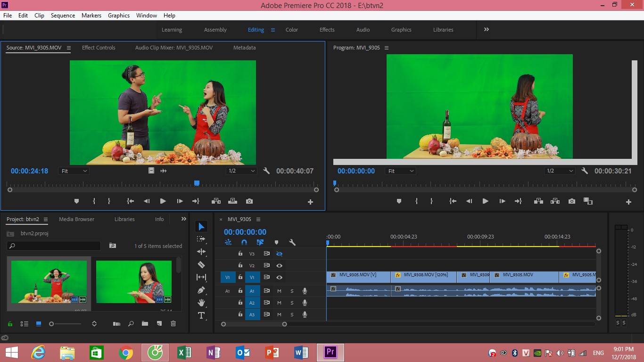Switch to Effect Controls tab

click(99, 48)
